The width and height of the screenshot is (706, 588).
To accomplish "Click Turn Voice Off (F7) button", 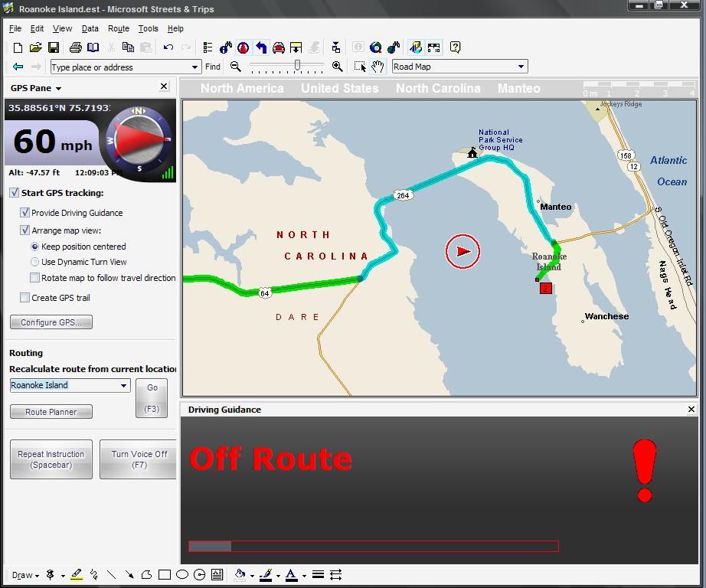I will [x=139, y=459].
